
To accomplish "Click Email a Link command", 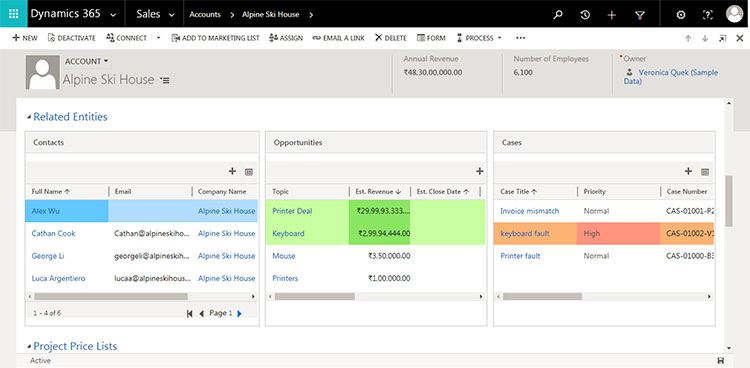I will [338, 38].
